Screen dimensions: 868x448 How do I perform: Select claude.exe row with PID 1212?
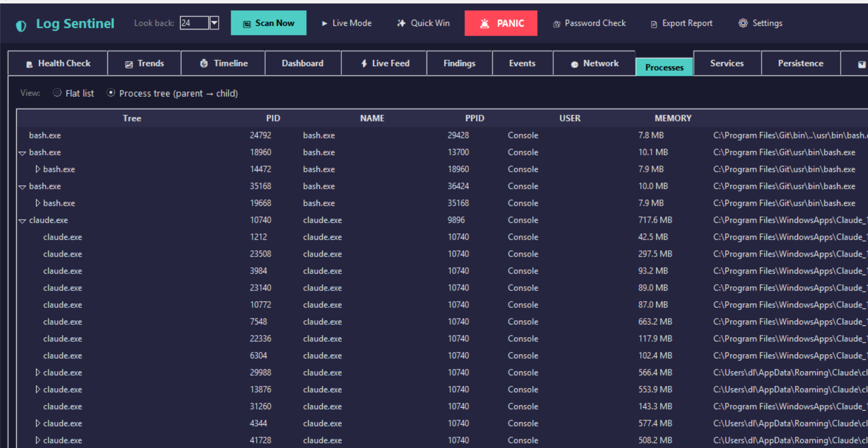click(442, 237)
